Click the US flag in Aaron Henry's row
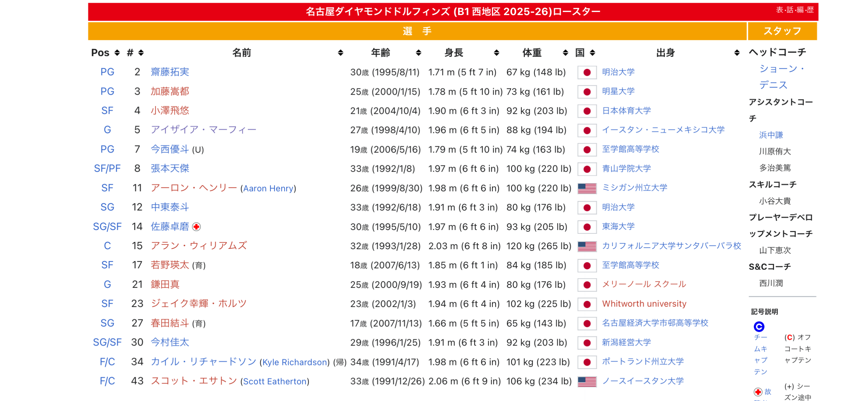Screen dimensions: 868x401 tap(587, 188)
